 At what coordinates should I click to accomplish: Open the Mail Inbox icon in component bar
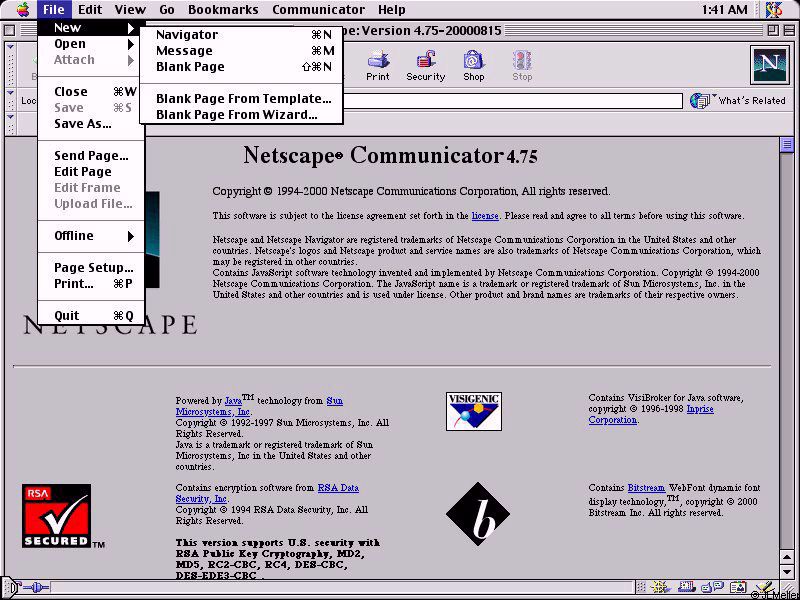687,587
